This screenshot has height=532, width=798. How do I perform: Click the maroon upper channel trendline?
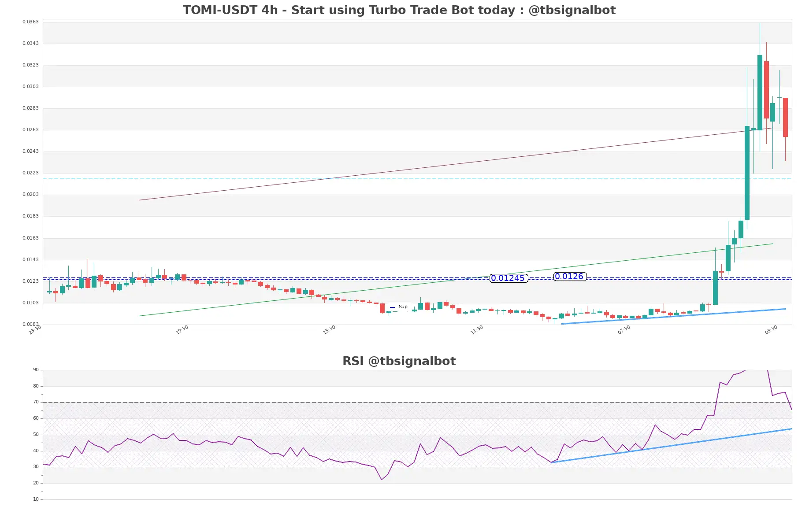click(456, 164)
